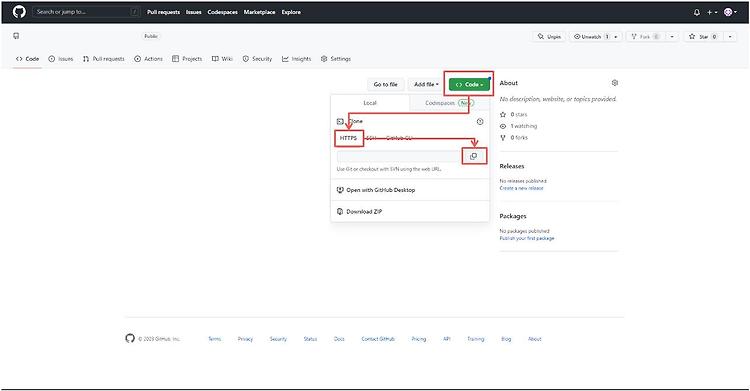Open Marketplace in top navigation
750x391 pixels.
259,12
